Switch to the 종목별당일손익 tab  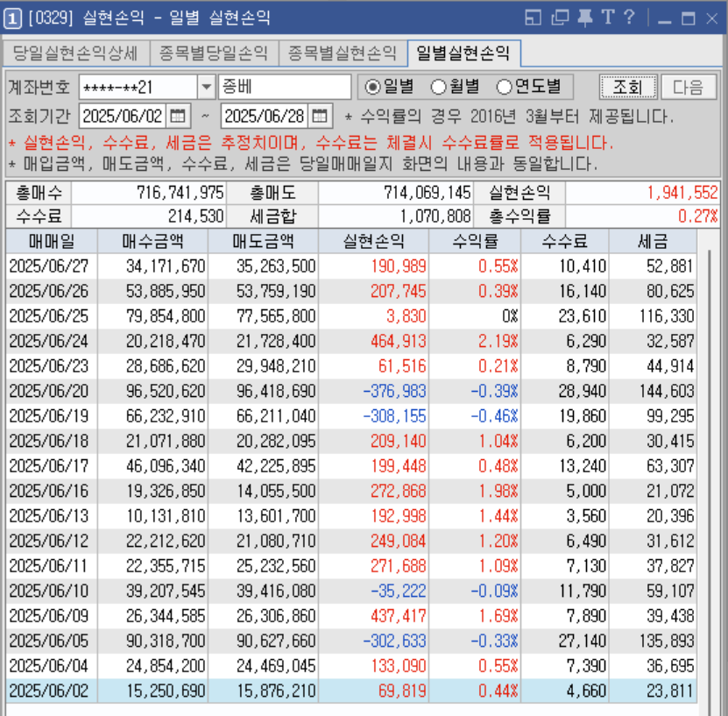214,53
